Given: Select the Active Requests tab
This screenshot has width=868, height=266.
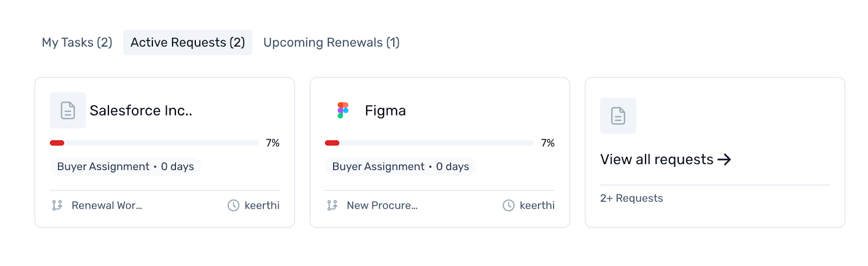Looking at the screenshot, I should [x=188, y=42].
